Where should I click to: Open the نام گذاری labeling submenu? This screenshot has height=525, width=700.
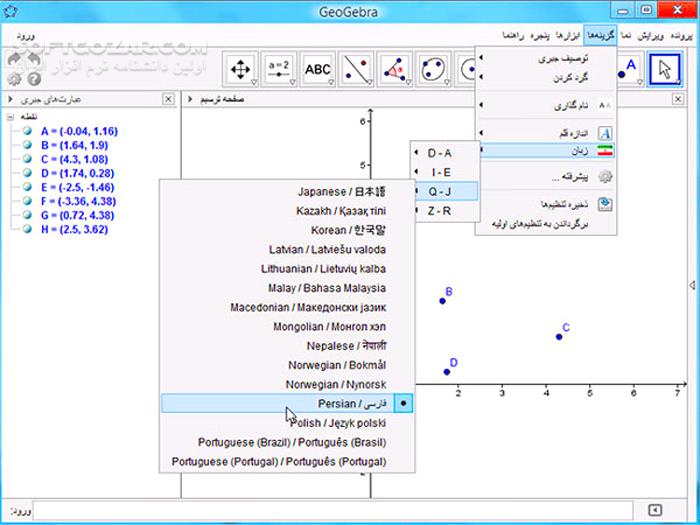[x=546, y=106]
